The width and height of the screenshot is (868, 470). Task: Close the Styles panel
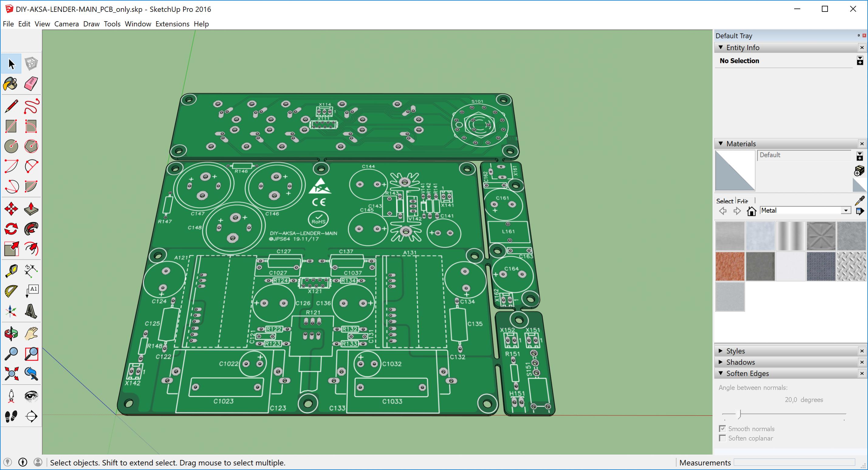862,351
